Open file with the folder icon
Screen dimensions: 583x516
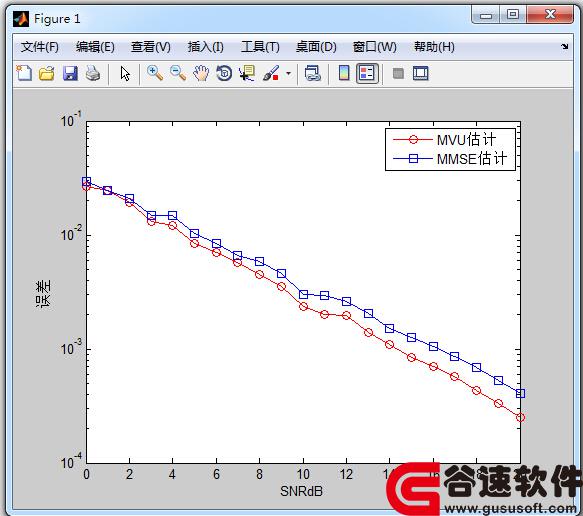[x=47, y=73]
